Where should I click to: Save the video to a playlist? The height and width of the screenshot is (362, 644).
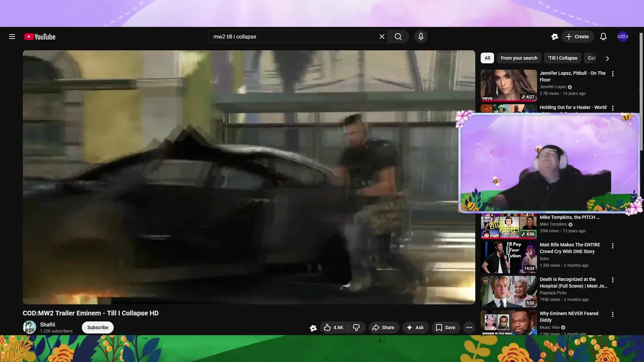click(445, 327)
